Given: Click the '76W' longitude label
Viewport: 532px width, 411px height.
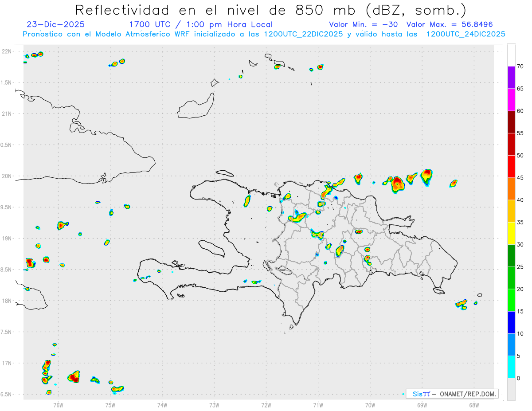Looking at the screenshot, I should click(58, 405).
